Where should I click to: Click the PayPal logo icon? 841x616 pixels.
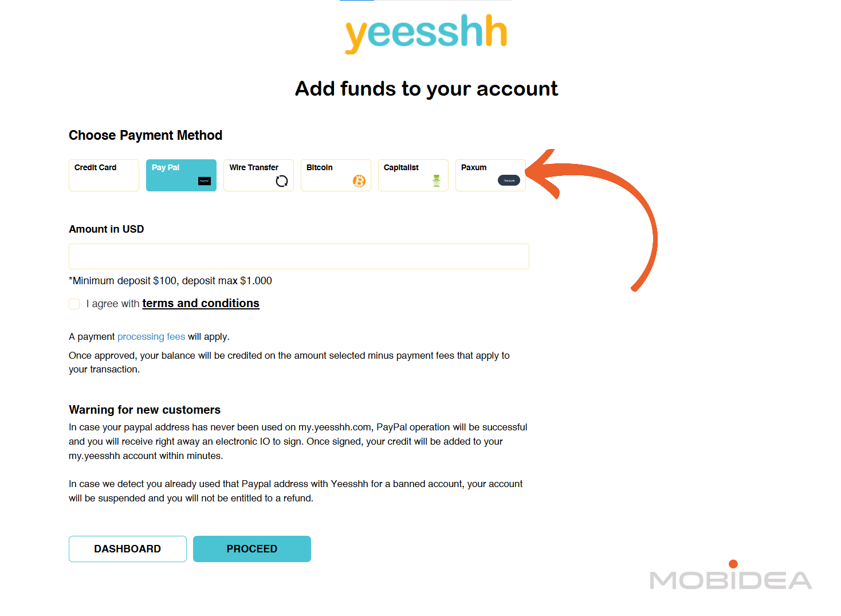tap(205, 182)
